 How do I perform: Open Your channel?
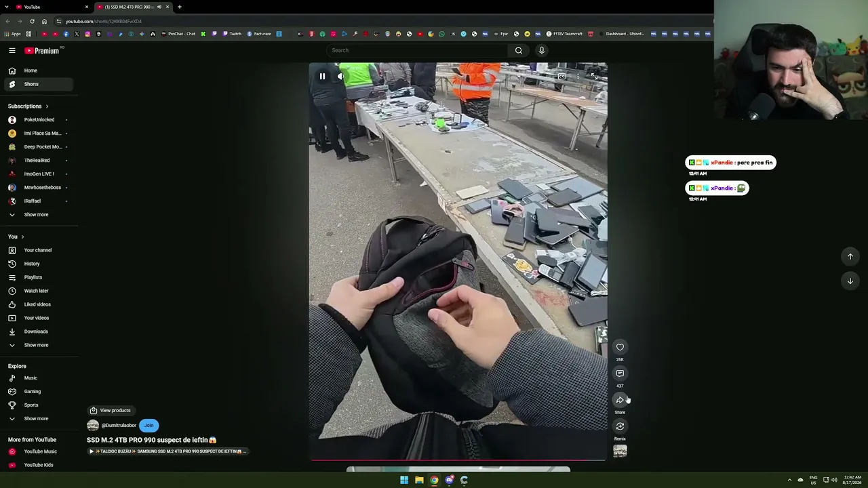[x=39, y=250]
